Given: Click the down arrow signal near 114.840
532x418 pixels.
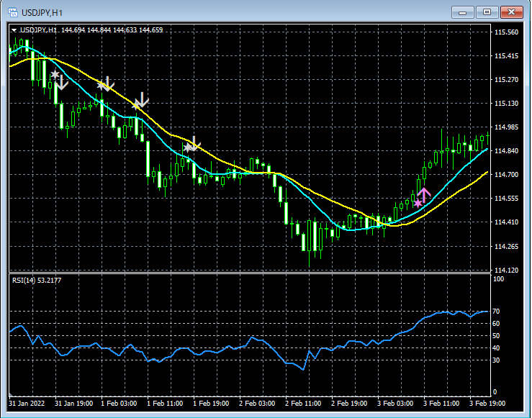Looking at the screenshot, I should click(194, 144).
